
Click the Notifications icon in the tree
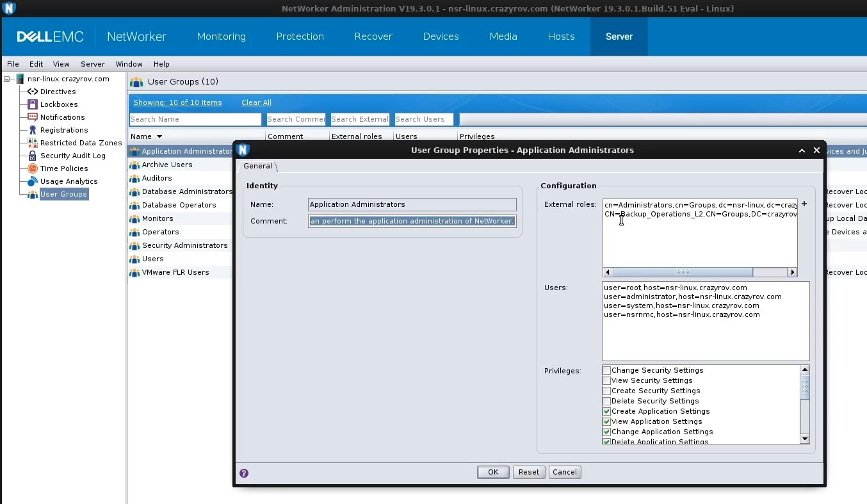[32, 117]
